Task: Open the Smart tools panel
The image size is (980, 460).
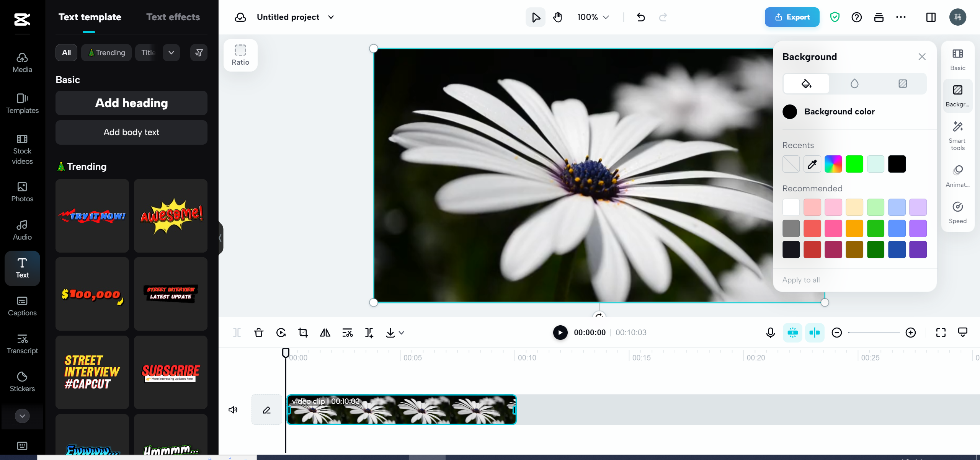Action: (957, 134)
